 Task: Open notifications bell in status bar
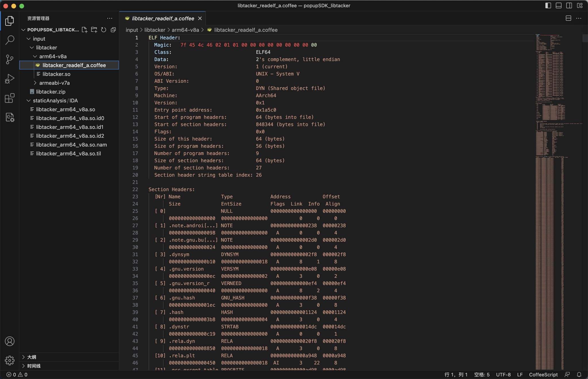[x=579, y=374]
